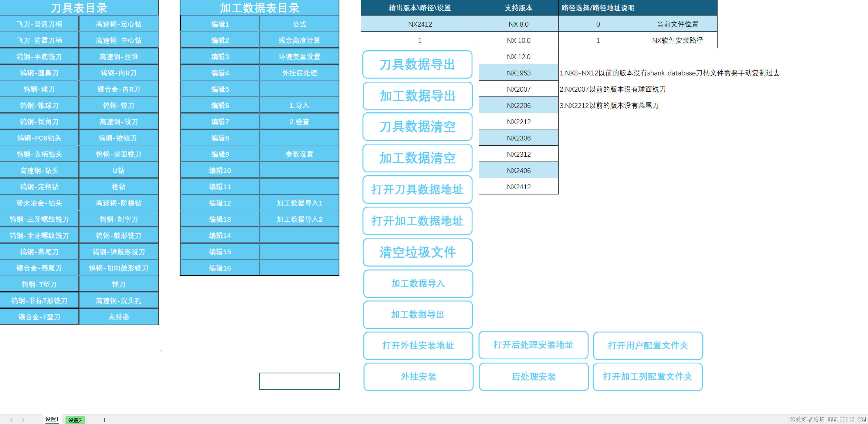Click the empty selected cell outline
This screenshot has width=868, height=424.
[x=299, y=381]
